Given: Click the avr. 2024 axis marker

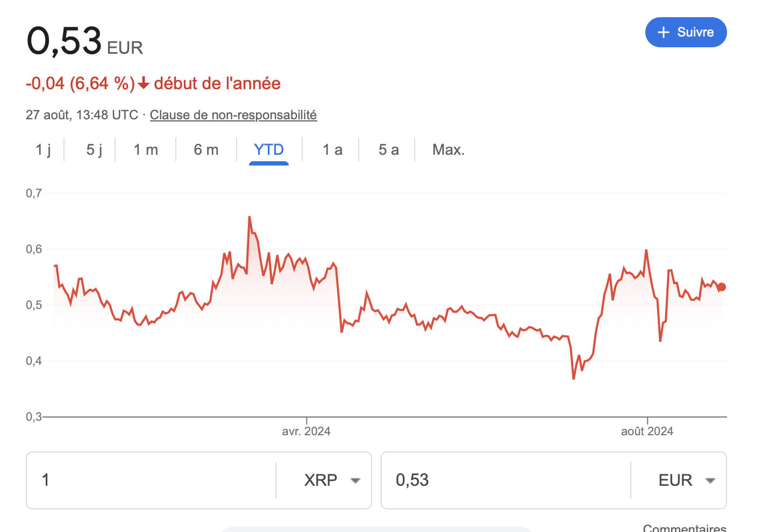Looking at the screenshot, I should [306, 431].
